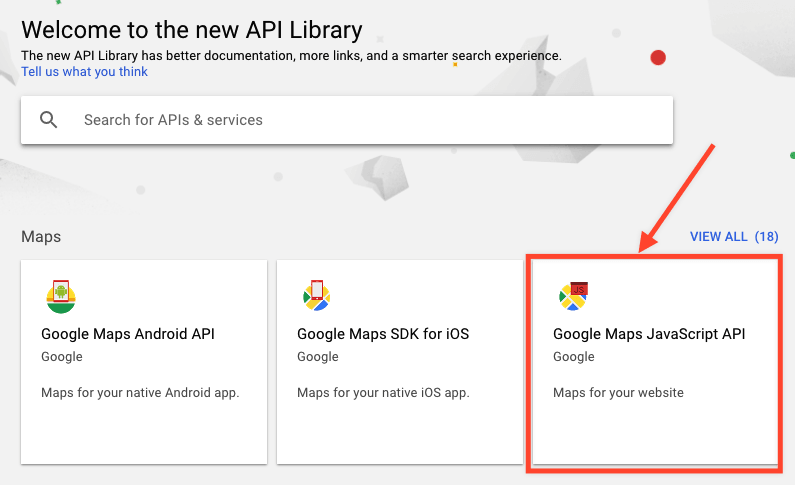Click the better documentation subtitle text
The width and height of the screenshot is (795, 485).
click(291, 56)
